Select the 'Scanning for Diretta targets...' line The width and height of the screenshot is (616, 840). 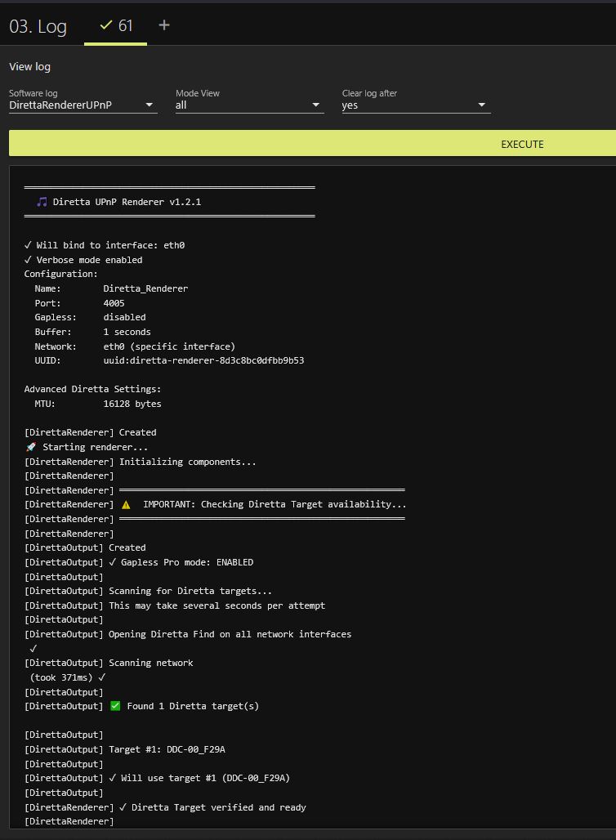tap(148, 592)
